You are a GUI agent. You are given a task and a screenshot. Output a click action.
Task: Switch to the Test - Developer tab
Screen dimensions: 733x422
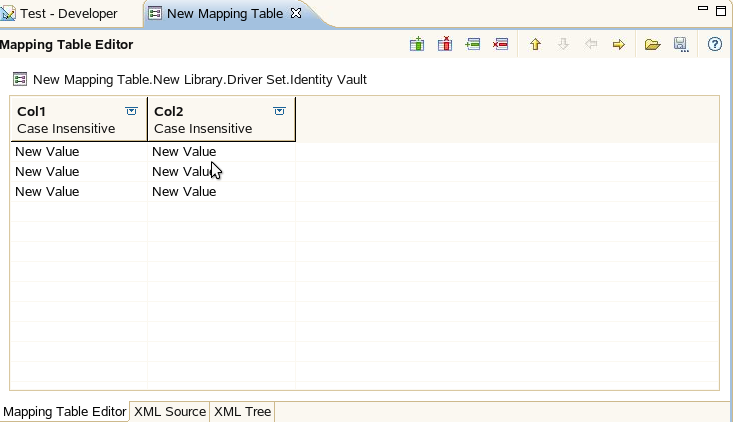(68, 14)
